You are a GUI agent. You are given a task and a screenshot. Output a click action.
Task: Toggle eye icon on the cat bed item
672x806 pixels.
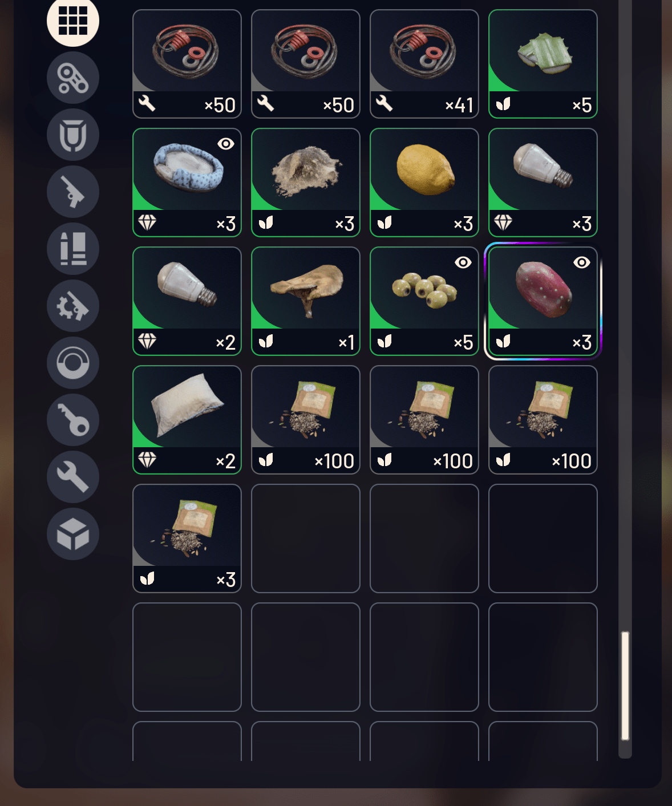(x=226, y=144)
